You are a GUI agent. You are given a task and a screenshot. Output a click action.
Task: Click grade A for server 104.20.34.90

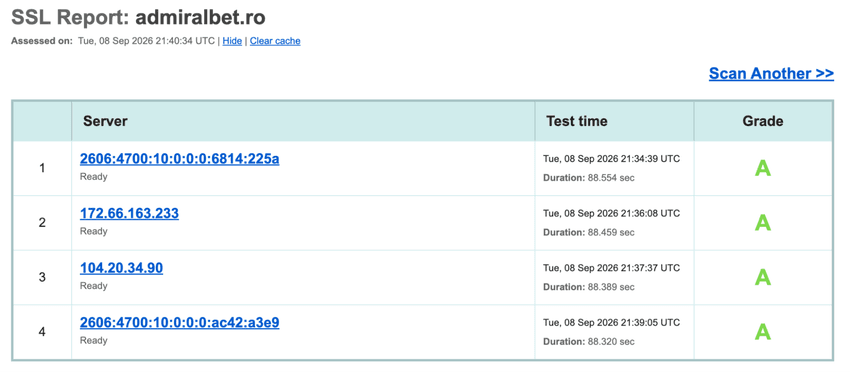click(x=763, y=277)
